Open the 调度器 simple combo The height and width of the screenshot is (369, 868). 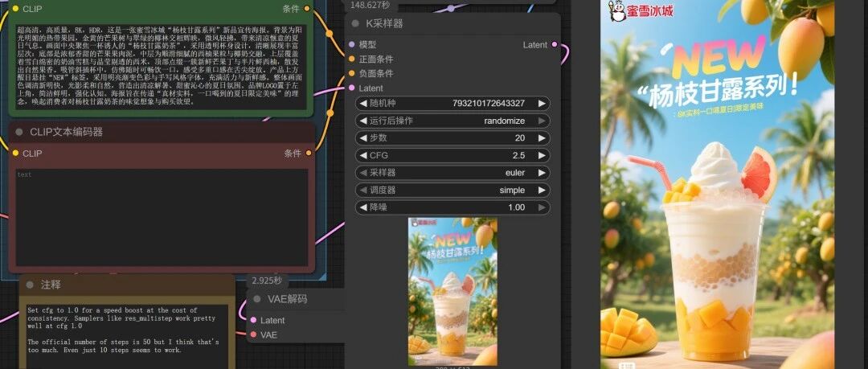452,190
